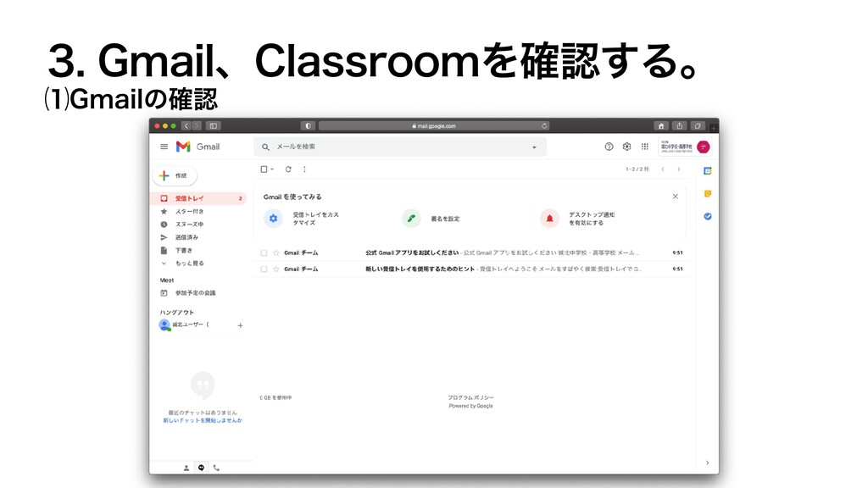Click the 1-2 / 2 行 message count

637,169
